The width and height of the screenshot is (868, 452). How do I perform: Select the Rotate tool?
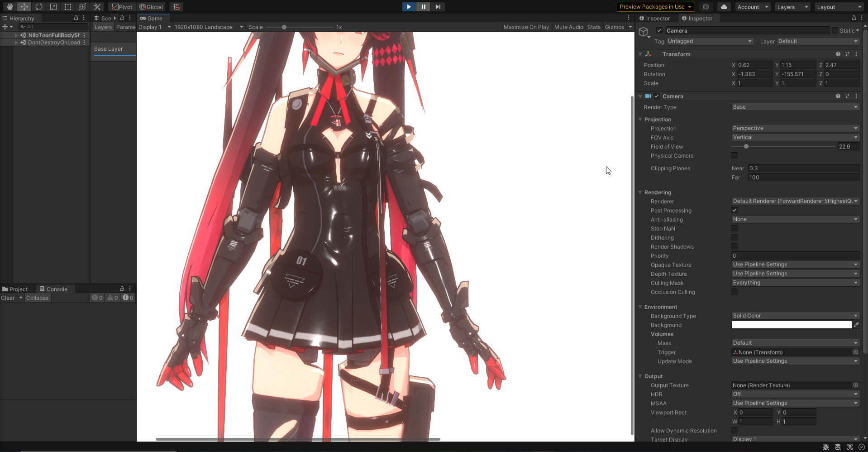[39, 7]
